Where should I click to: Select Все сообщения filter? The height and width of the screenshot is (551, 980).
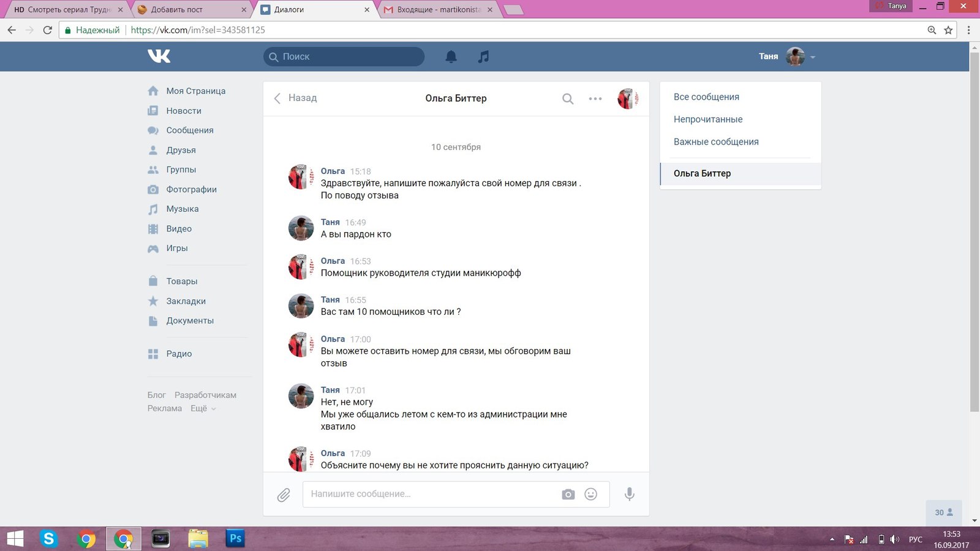[x=706, y=97]
